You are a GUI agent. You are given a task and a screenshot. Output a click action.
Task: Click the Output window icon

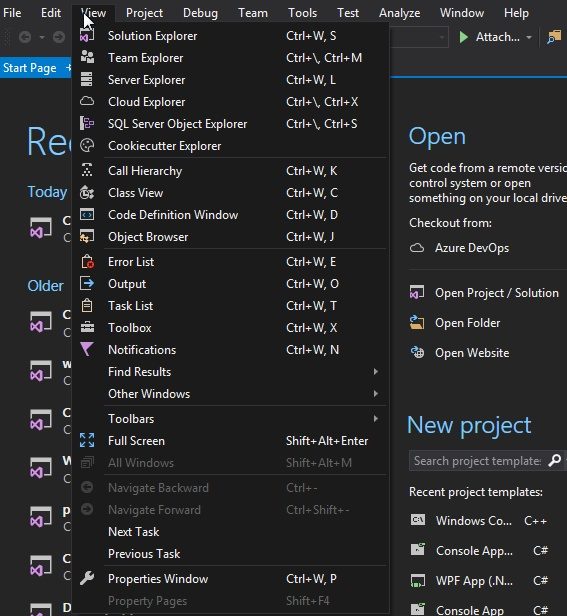87,283
